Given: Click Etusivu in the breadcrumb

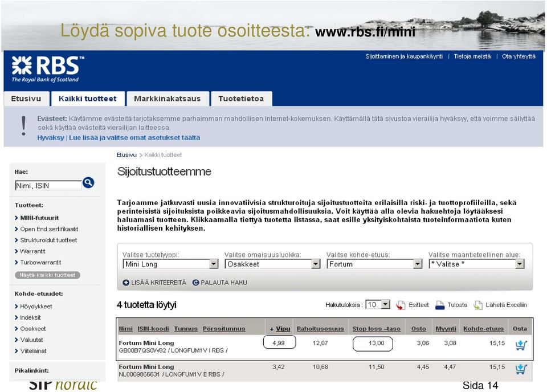Looking at the screenshot, I should (x=126, y=155).
